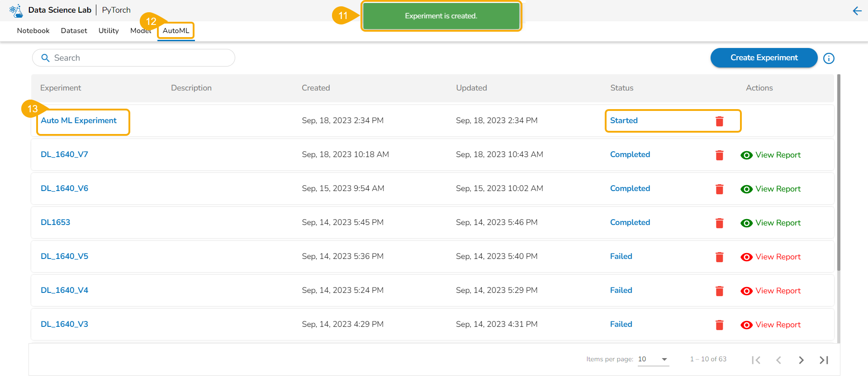Click the search magnifier icon

45,58
